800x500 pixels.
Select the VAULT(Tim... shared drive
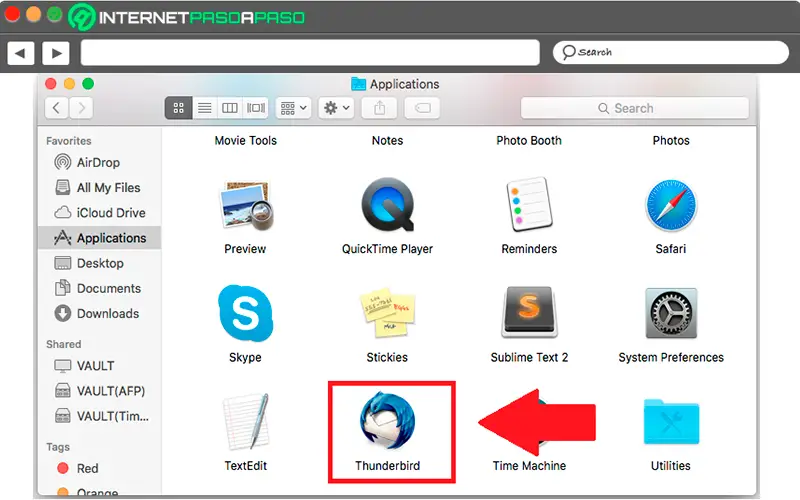[99, 416]
